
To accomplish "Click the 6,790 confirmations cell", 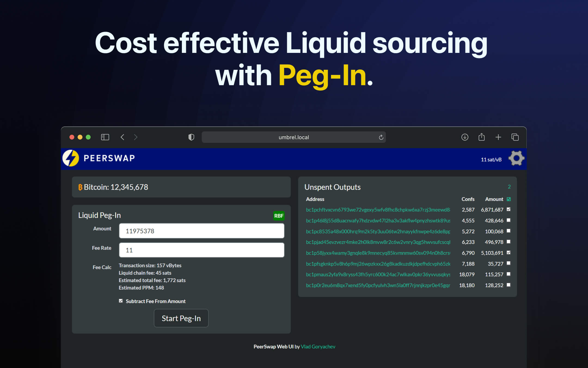I will pyautogui.click(x=468, y=253).
